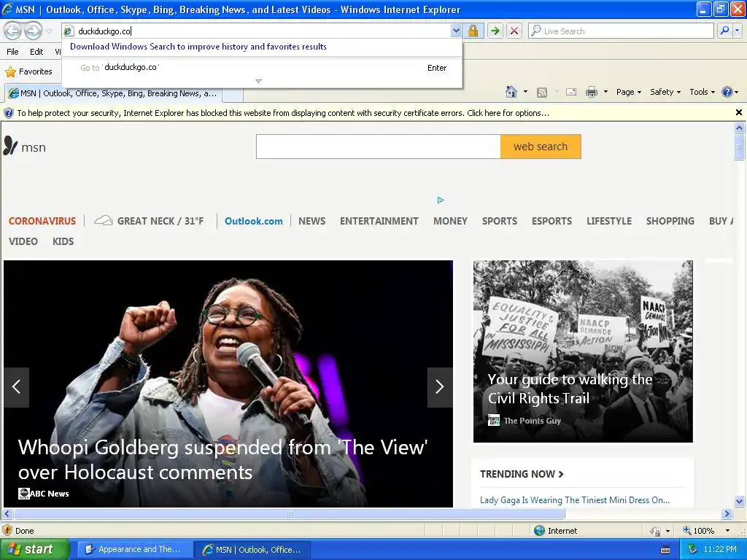Open Whoopi Goldberg suspended headline
Viewport: 747px width, 560px height.
coord(223,460)
